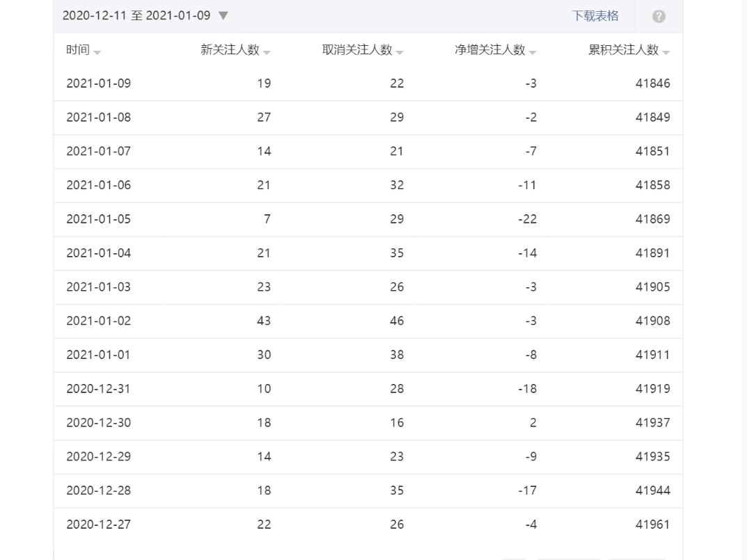Click net increase value -11
This screenshot has width=747, height=560.
click(527, 185)
